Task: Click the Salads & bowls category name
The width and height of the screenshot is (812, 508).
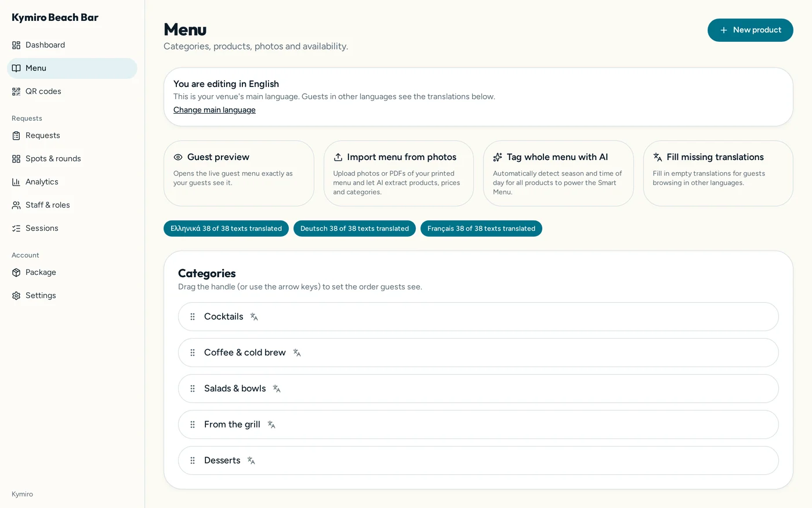Action: (x=235, y=389)
